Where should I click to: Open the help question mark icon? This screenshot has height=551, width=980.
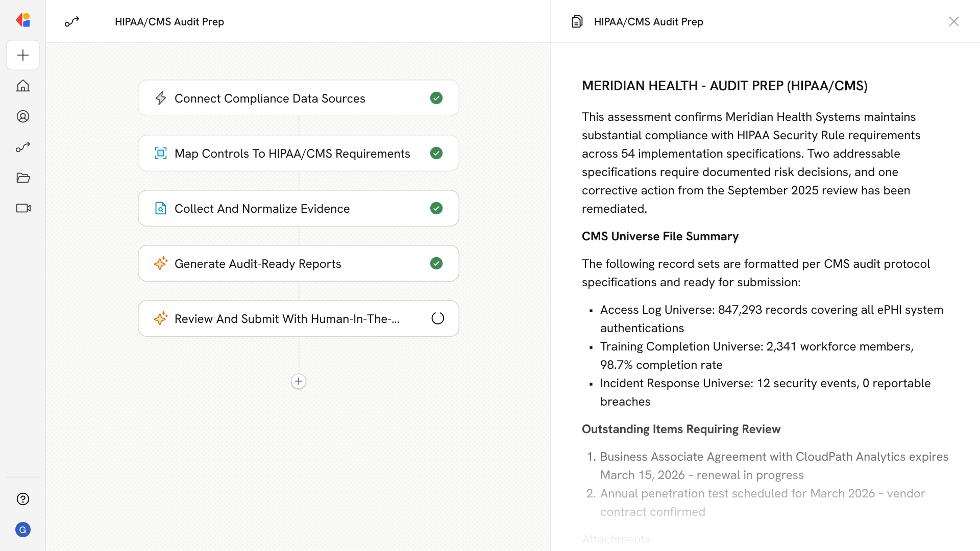point(23,499)
